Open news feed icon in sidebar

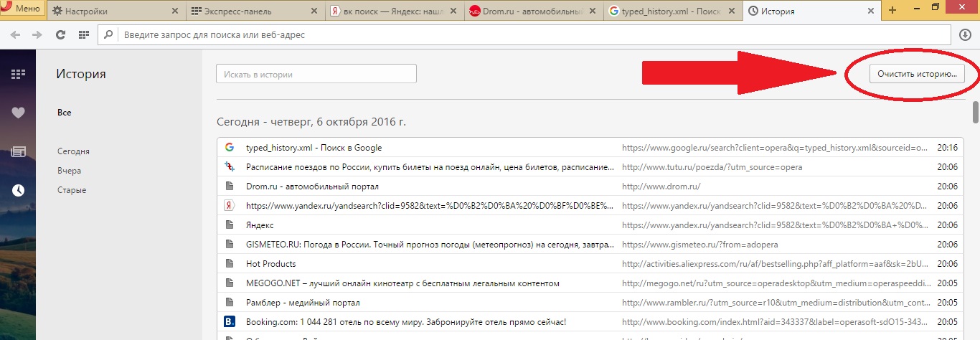pos(18,151)
